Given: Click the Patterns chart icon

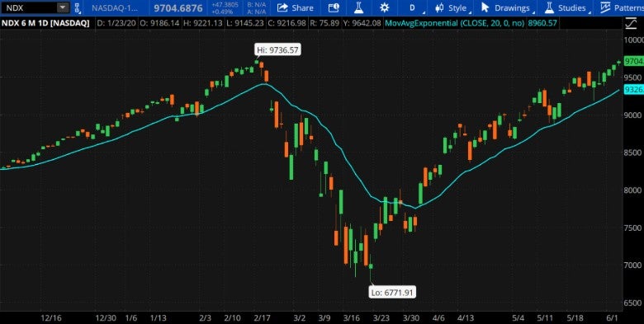Looking at the screenshot, I should 605,7.
